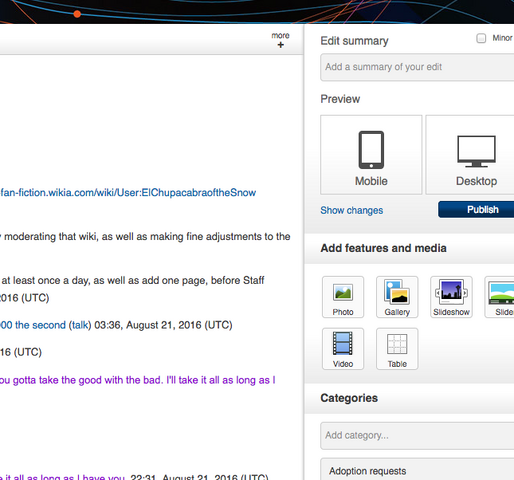Click the Edit summary text field
The width and height of the screenshot is (514, 480).
tap(417, 67)
